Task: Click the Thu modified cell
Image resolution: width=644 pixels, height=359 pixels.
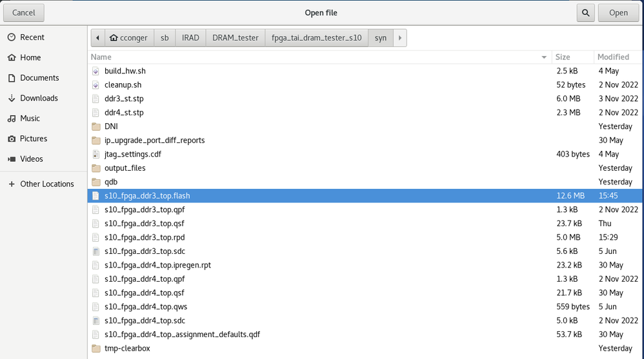Action: point(605,224)
